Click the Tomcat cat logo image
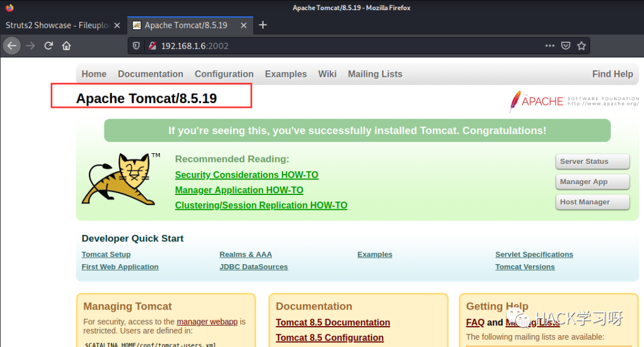The image size is (644, 347). 120,179
